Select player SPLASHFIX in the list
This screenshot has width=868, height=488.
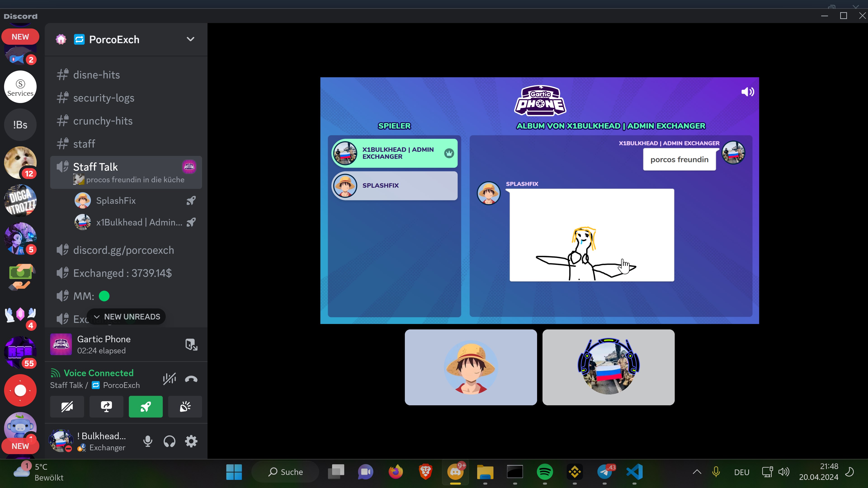click(394, 185)
